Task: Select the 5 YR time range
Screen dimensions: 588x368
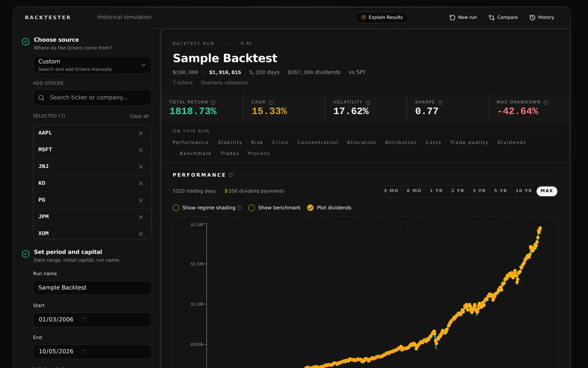Action: click(x=501, y=191)
